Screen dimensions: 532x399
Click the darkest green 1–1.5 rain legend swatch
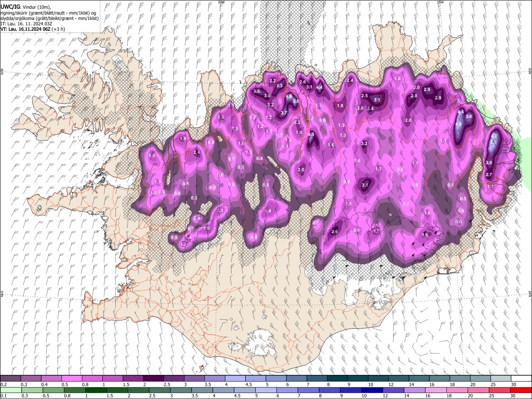pyautogui.click(x=96, y=390)
